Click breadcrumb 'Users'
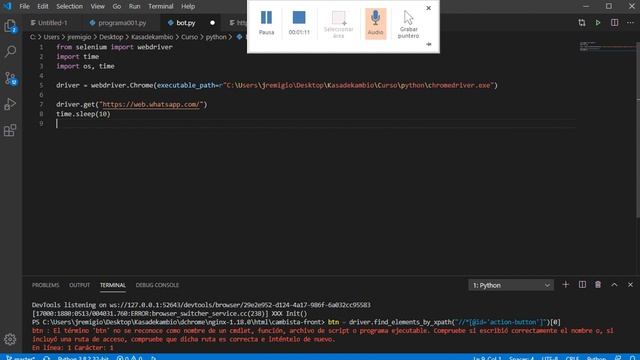This screenshot has height=360, width=640. click(x=51, y=37)
